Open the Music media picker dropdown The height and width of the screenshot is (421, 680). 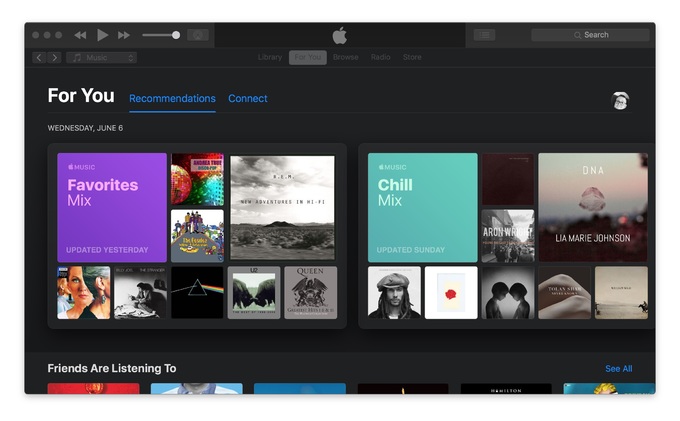tap(101, 57)
